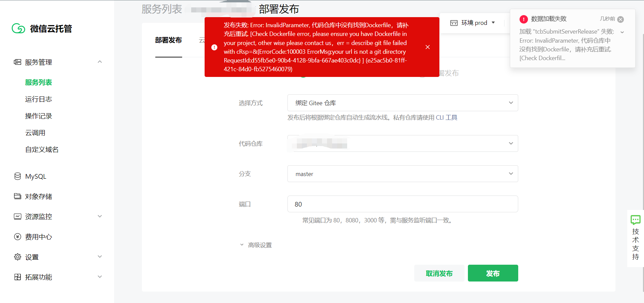Viewport: 644px width, 303px height.
Task: Click the 设置 gear icon
Action: click(x=17, y=257)
